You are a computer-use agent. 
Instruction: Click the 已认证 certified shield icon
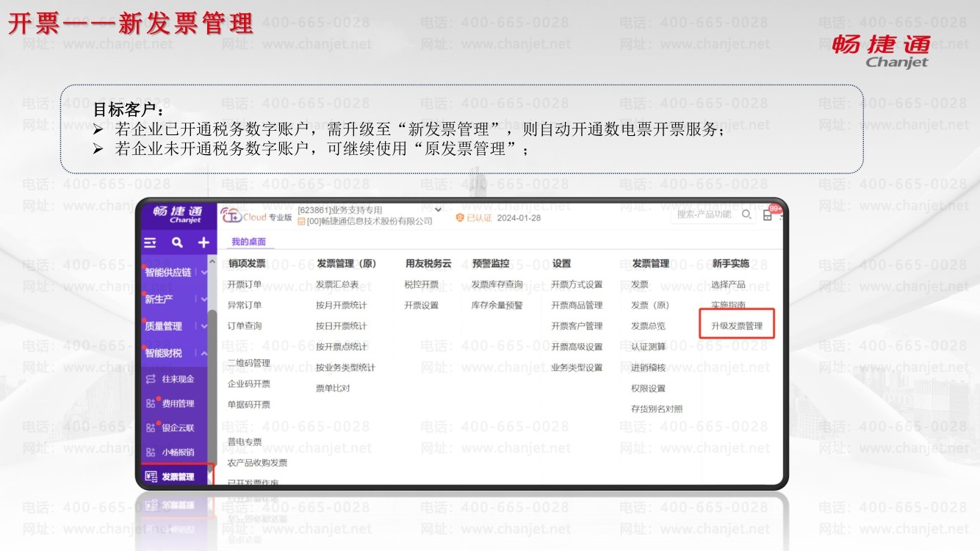(x=460, y=218)
